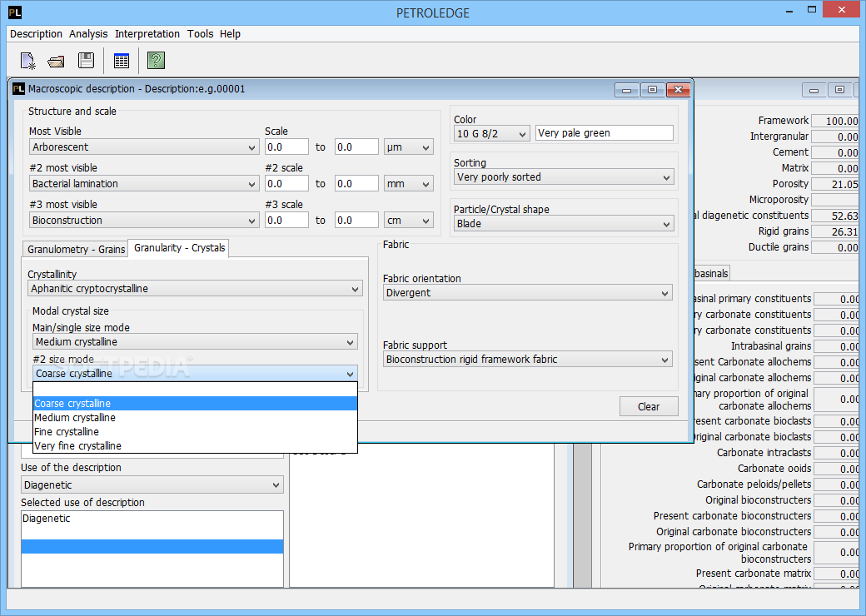This screenshot has width=866, height=616.
Task: Click the #3 scale to input field
Action: pyautogui.click(x=356, y=221)
